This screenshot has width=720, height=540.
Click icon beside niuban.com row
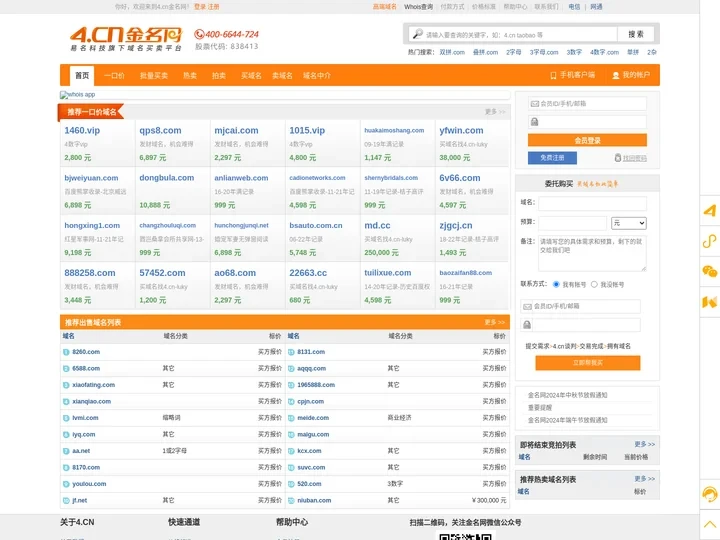(291, 501)
